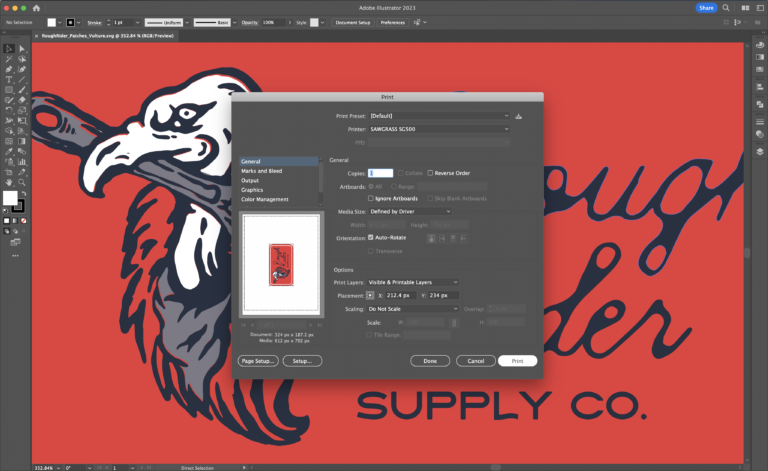The height and width of the screenshot is (471, 768).
Task: Select the Paintbrush tool
Action: click(22, 90)
